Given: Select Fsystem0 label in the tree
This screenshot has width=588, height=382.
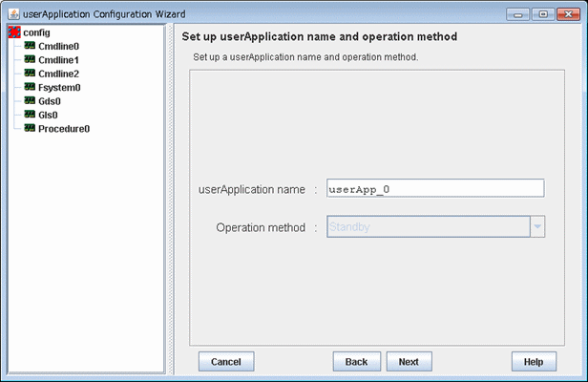Looking at the screenshot, I should (59, 88).
